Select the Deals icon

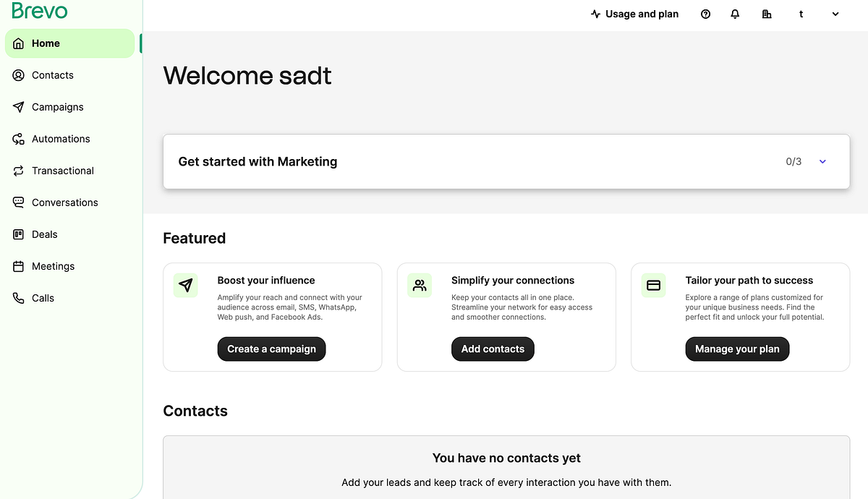click(18, 234)
